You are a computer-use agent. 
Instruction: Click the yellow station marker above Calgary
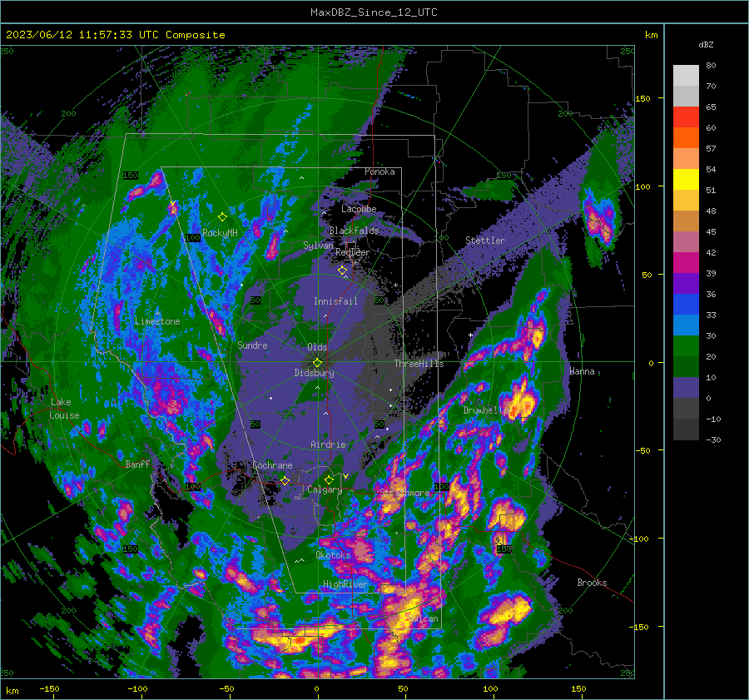pyautogui.click(x=329, y=479)
